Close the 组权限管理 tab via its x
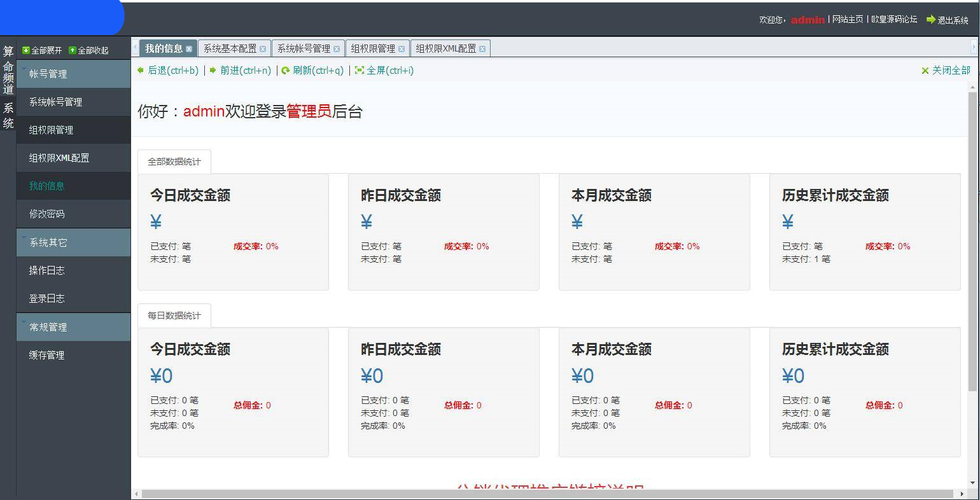Viewport: 980px width, 500px height. click(x=402, y=48)
